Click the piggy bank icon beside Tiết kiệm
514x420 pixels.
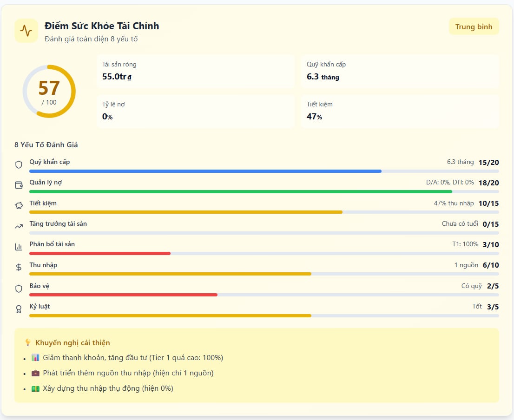pyautogui.click(x=19, y=205)
